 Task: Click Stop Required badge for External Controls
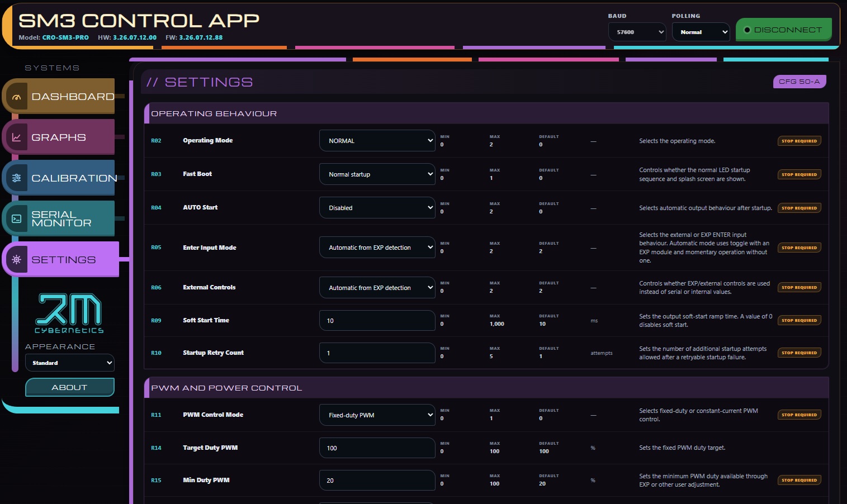pyautogui.click(x=799, y=288)
